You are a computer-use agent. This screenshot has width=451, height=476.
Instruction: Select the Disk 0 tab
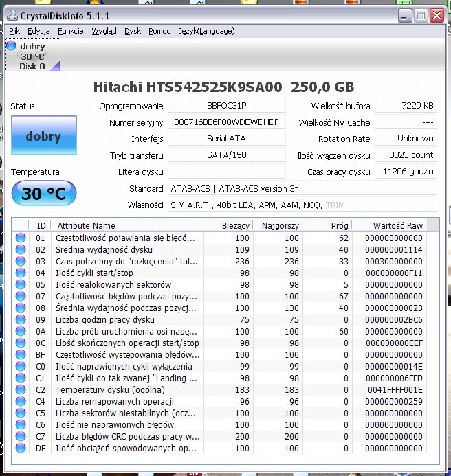pos(33,56)
